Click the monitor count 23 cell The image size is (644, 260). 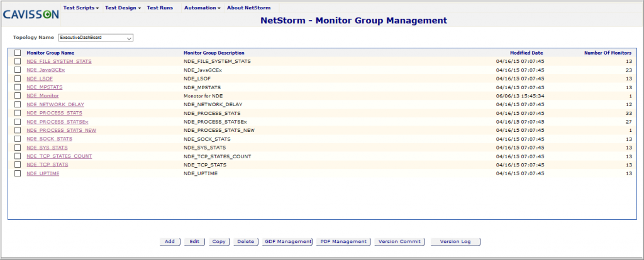(x=628, y=70)
